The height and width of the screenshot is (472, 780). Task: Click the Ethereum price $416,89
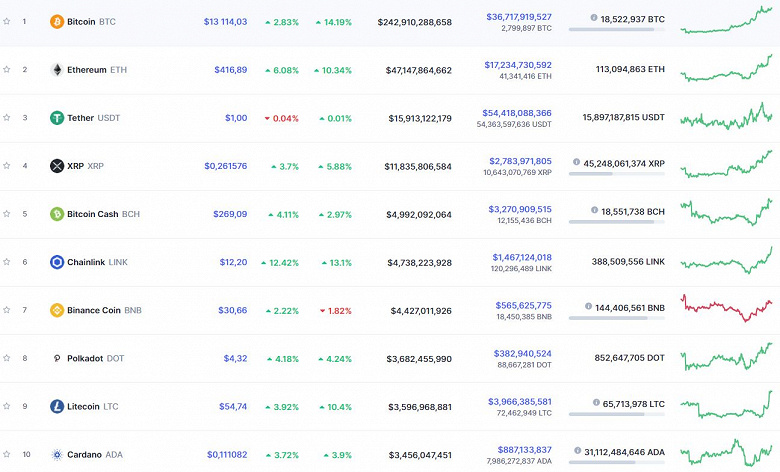click(230, 70)
